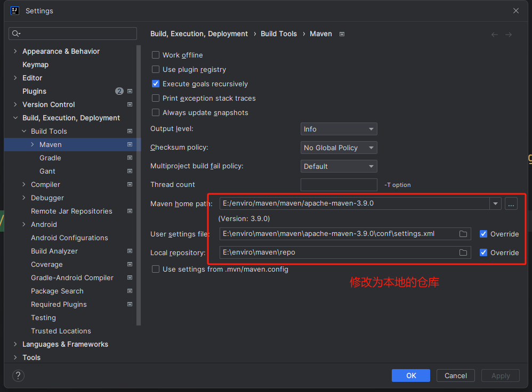The image size is (532, 392).
Task: Open Tools settings section
Action: (x=31, y=358)
